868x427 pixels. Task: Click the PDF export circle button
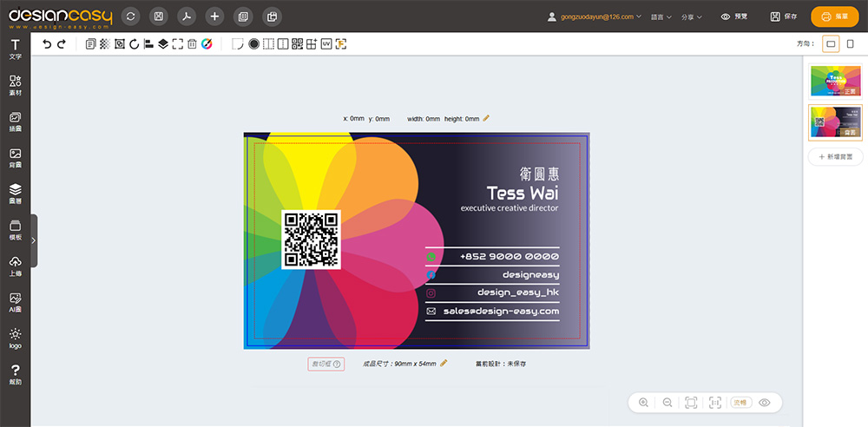point(187,16)
